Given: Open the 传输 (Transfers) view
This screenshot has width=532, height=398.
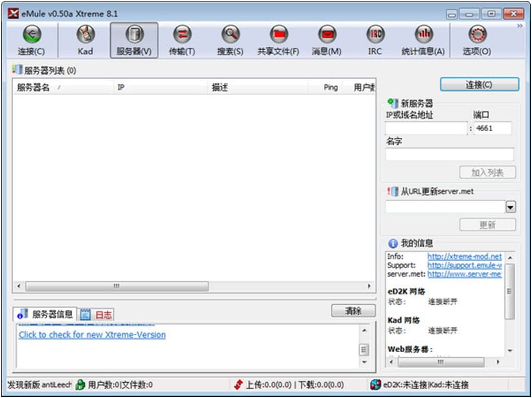Looking at the screenshot, I should tap(182, 38).
